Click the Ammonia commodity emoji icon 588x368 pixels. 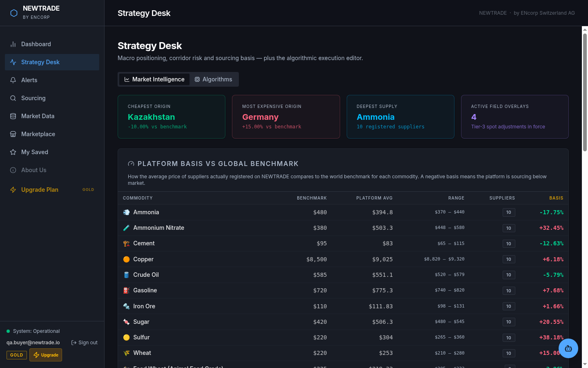pyautogui.click(x=127, y=212)
